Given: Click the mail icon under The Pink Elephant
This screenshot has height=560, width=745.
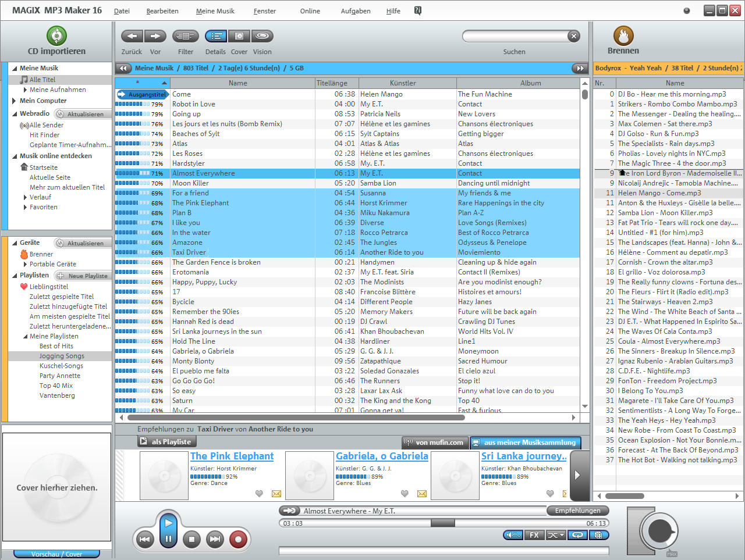Looking at the screenshot, I should tap(276, 494).
